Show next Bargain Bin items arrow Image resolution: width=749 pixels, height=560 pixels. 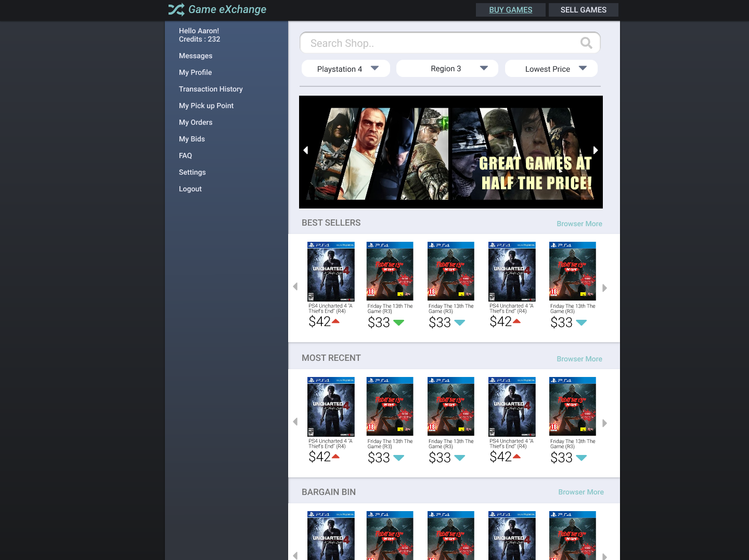pyautogui.click(x=604, y=556)
